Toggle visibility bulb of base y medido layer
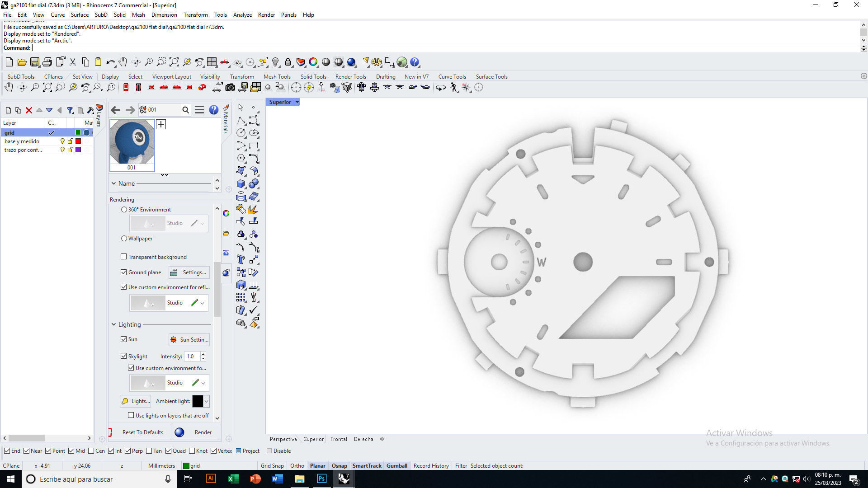 click(62, 141)
